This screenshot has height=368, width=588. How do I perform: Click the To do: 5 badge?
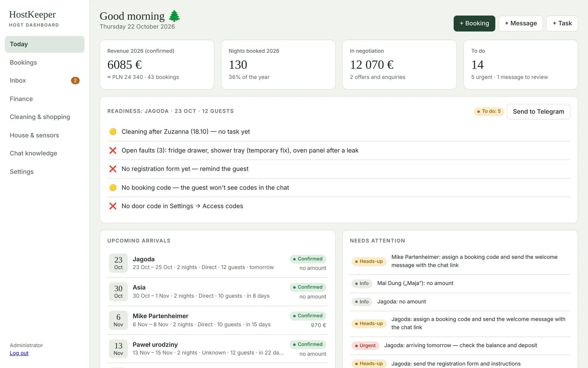(x=489, y=112)
